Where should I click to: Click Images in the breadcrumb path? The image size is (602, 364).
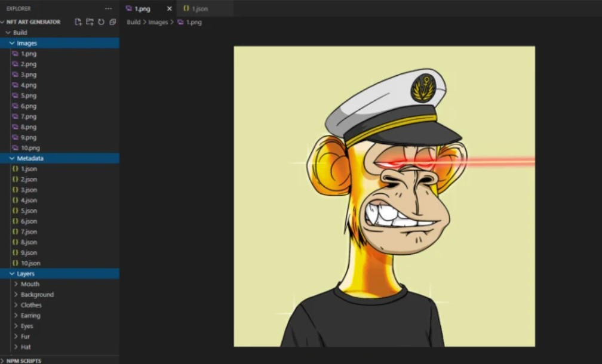click(x=158, y=22)
